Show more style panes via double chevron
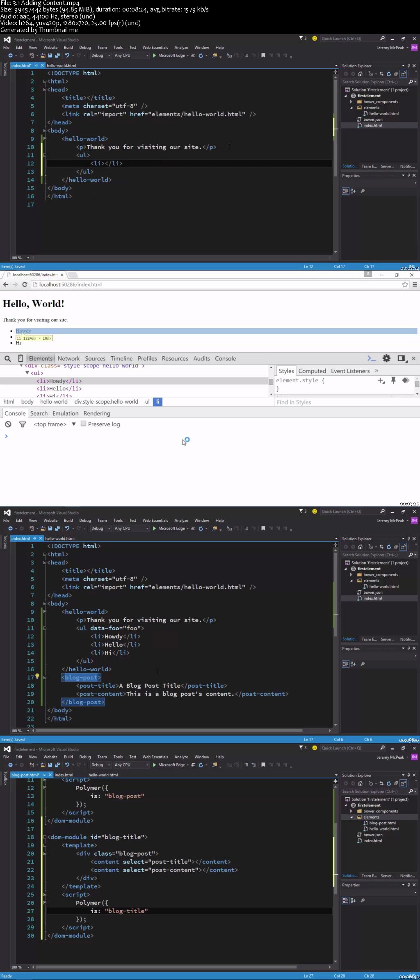The image size is (420, 980). (x=377, y=371)
